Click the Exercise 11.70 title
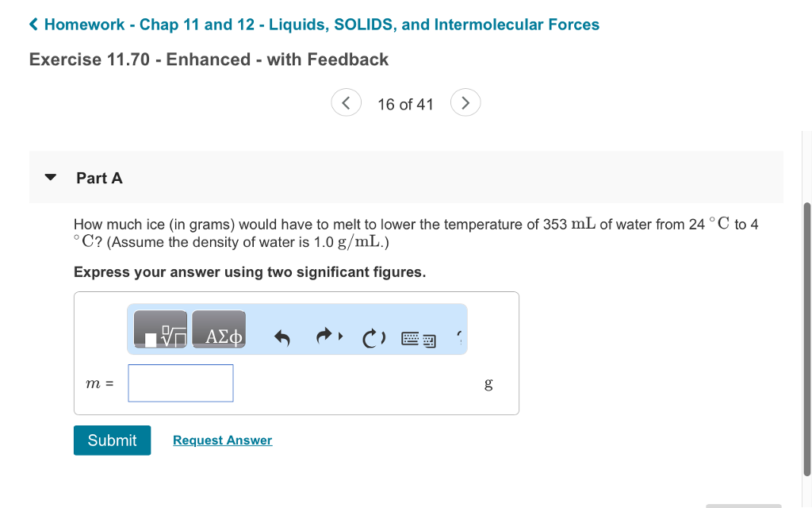 [209, 60]
